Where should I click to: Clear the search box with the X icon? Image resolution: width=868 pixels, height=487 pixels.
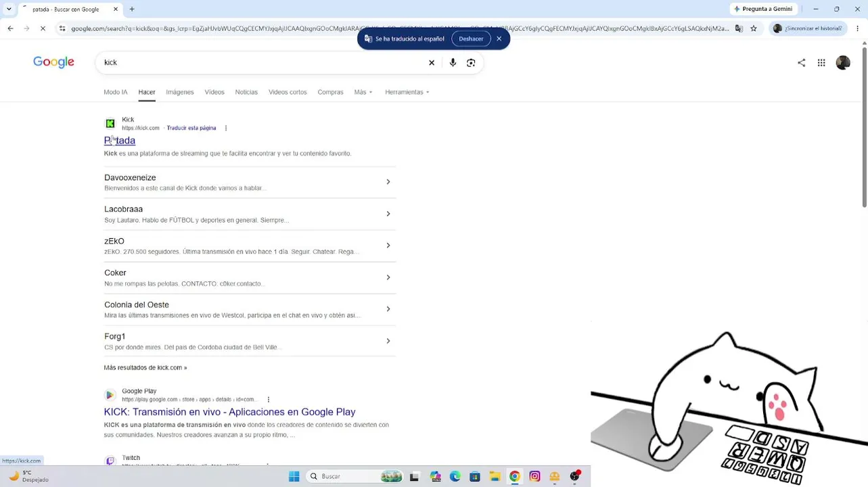click(432, 63)
